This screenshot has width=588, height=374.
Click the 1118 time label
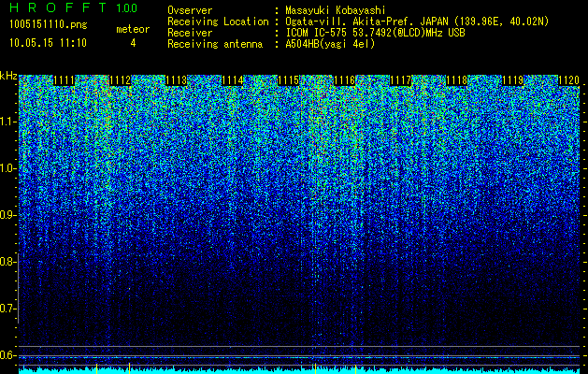456,80
